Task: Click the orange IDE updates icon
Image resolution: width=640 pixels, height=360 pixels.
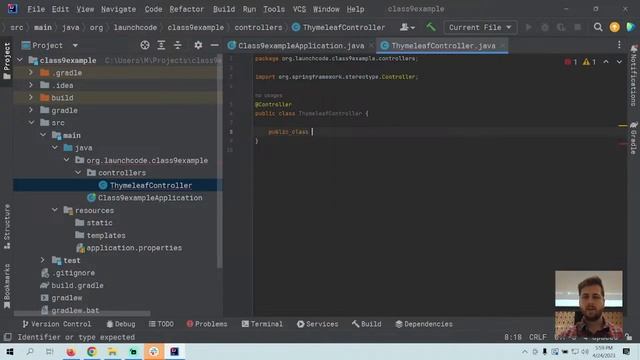Action: (x=614, y=27)
